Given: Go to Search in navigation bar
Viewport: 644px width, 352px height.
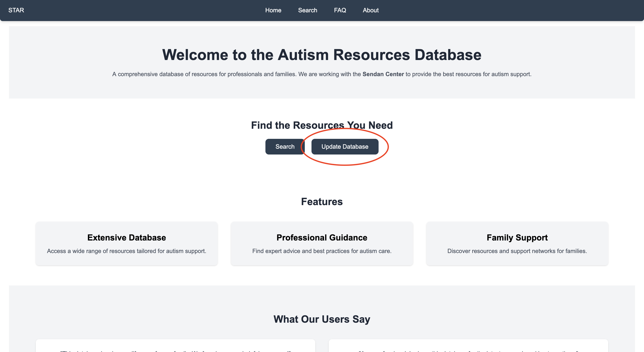Looking at the screenshot, I should 307,10.
